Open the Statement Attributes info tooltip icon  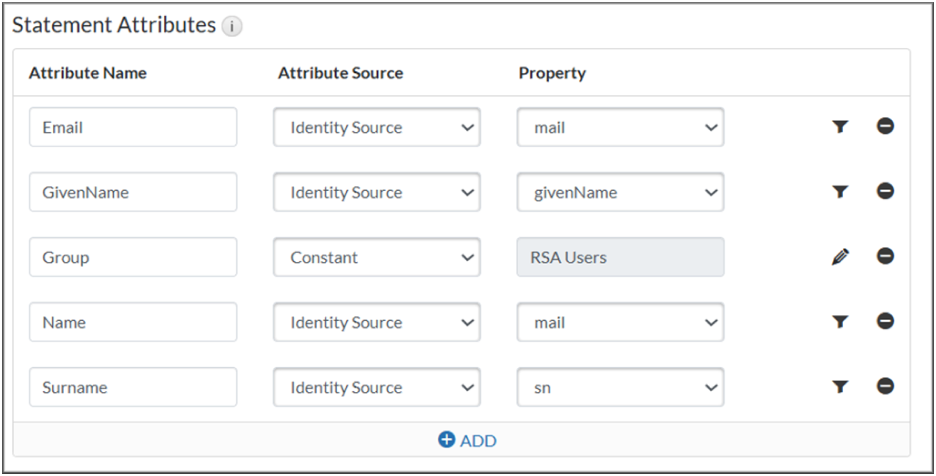(x=232, y=27)
